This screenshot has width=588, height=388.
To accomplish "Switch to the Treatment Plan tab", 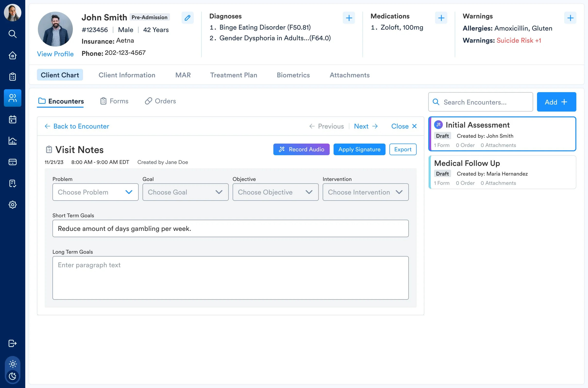I will [x=233, y=75].
